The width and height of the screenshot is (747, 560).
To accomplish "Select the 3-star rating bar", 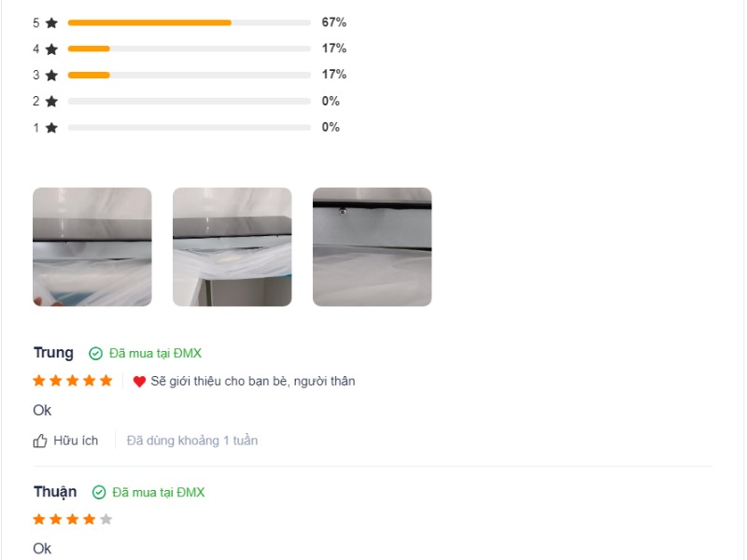I will point(190,75).
